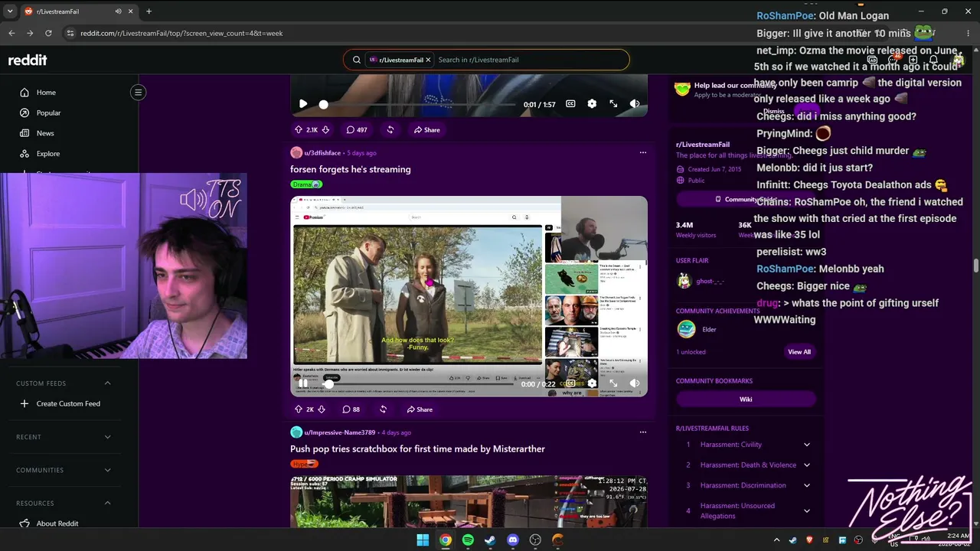Mute the top video's volume
Screen dimensions: 980x551
pos(635,104)
